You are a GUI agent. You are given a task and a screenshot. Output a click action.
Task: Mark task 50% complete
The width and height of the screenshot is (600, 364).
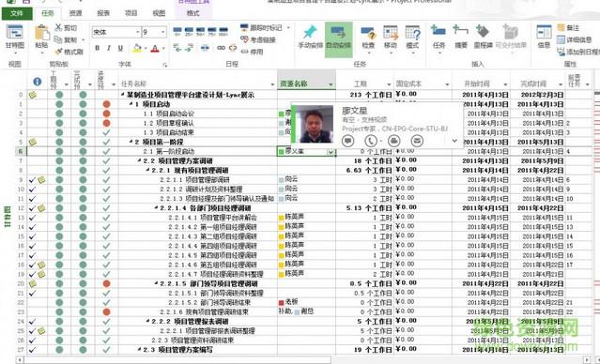[x=201, y=31]
